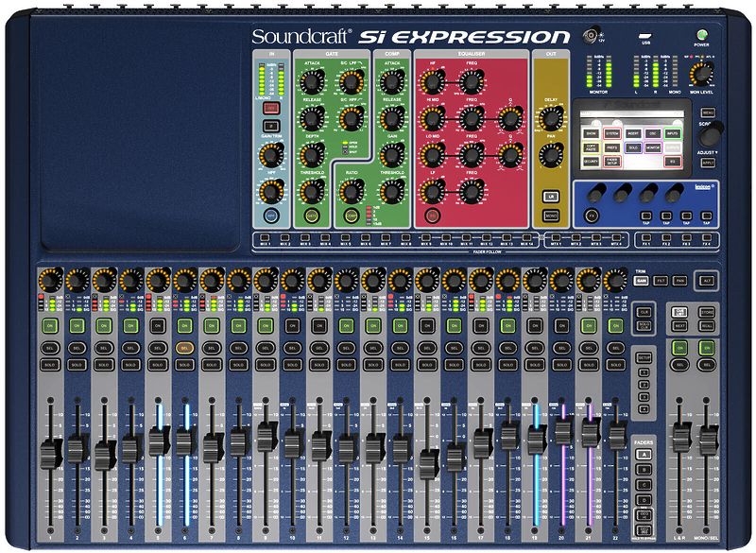This screenshot has width=756, height=553.
Task: Mute the L&R master with its ON button
Action: click(679, 348)
